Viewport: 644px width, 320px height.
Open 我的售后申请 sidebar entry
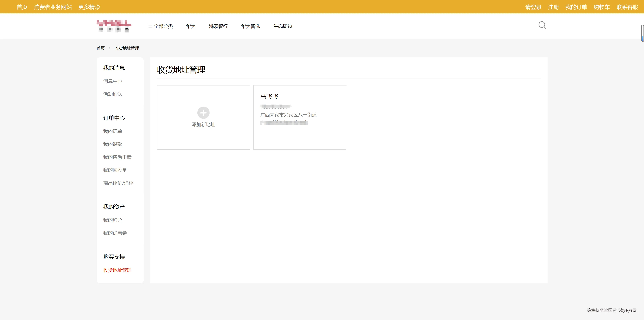(117, 157)
